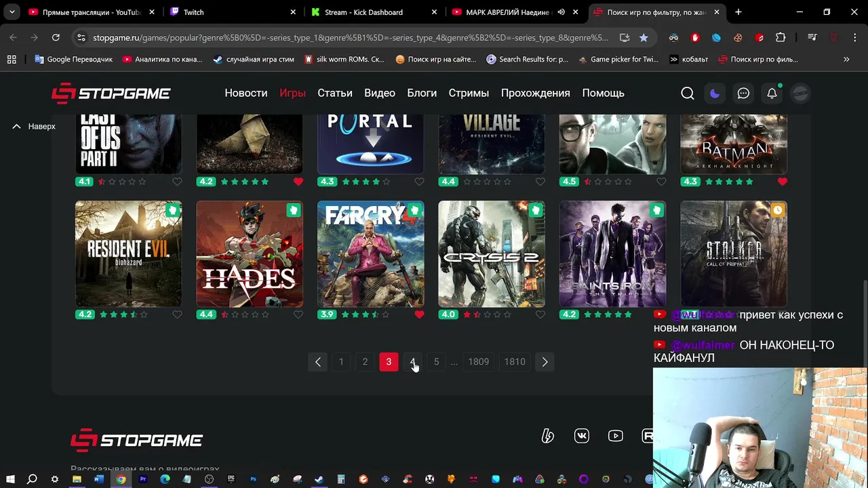Open Прохождения in site navigation
The width and height of the screenshot is (868, 488).
536,94
